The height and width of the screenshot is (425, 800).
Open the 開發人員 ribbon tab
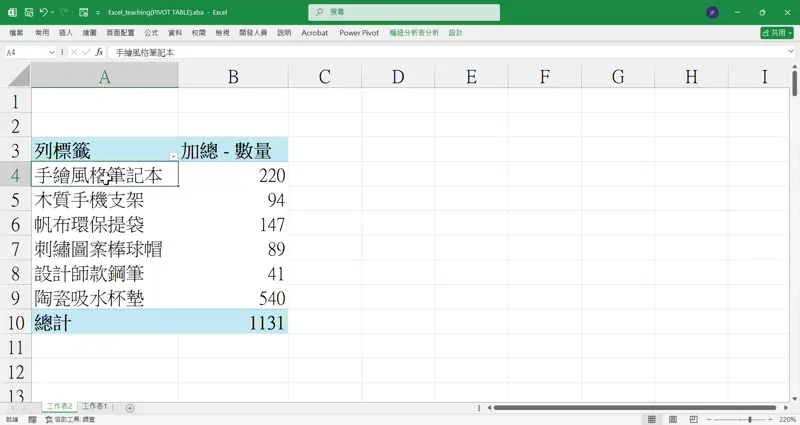tap(253, 33)
